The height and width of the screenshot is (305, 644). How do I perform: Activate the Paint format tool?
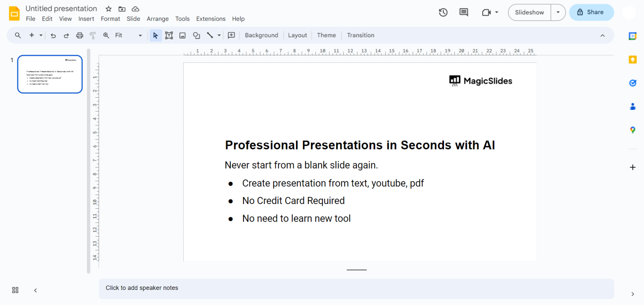point(93,35)
